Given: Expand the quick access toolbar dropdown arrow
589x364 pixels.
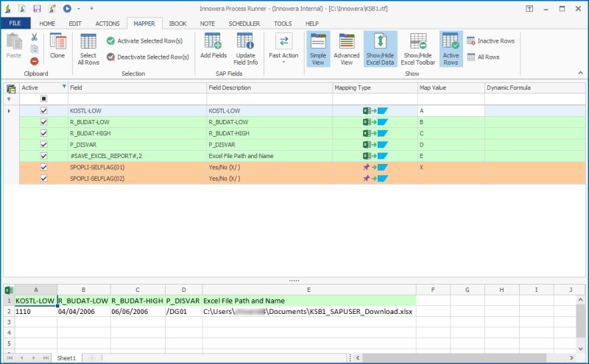Looking at the screenshot, I should 91,9.
